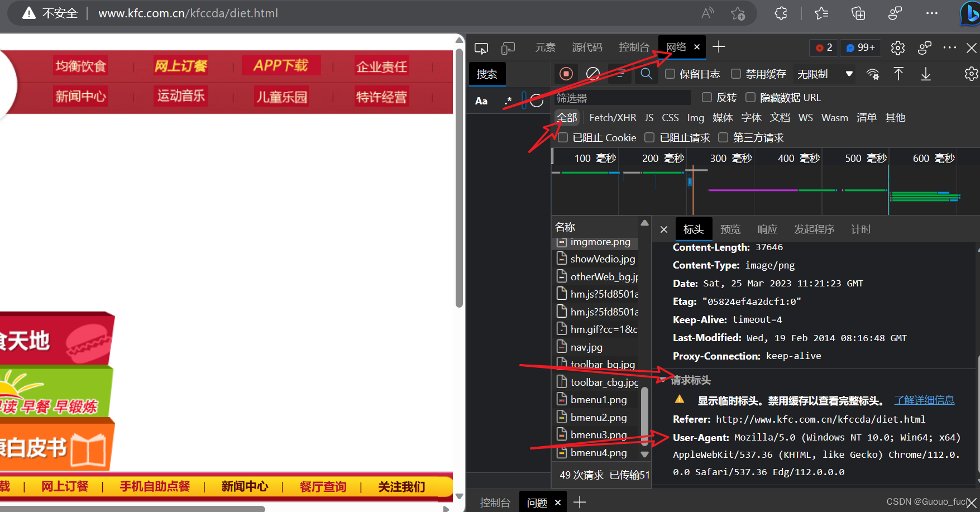Open the 预览 tab of request
The height and width of the screenshot is (512, 980).
tap(730, 229)
